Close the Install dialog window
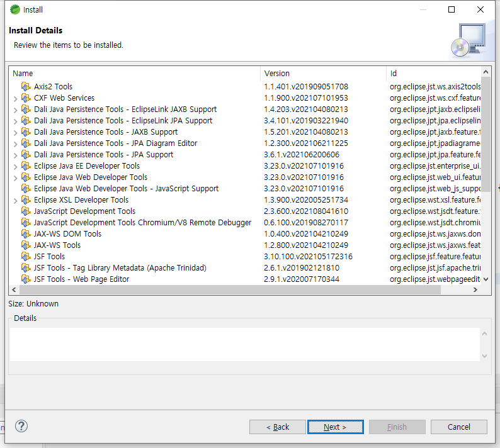Screen dimensions: 500x448 pyautogui.click(x=480, y=9)
